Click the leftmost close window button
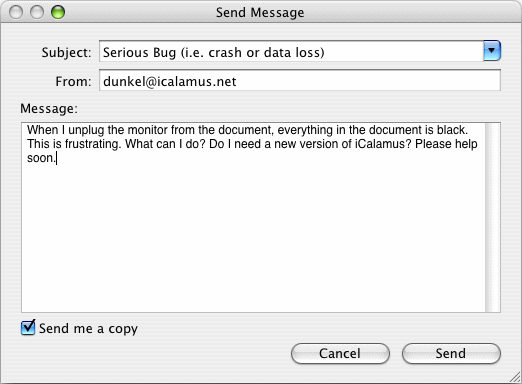 click(x=16, y=13)
